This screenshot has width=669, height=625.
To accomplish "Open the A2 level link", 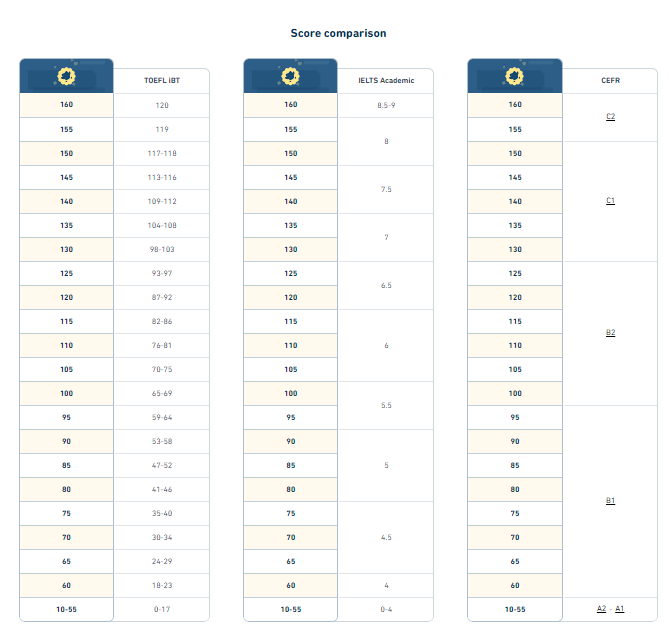I will pos(602,609).
